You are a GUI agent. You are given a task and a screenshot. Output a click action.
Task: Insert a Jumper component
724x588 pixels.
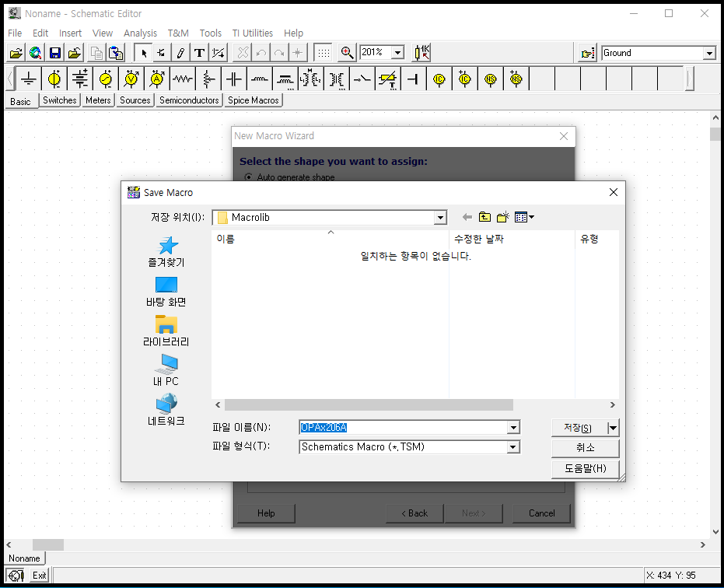[413, 79]
